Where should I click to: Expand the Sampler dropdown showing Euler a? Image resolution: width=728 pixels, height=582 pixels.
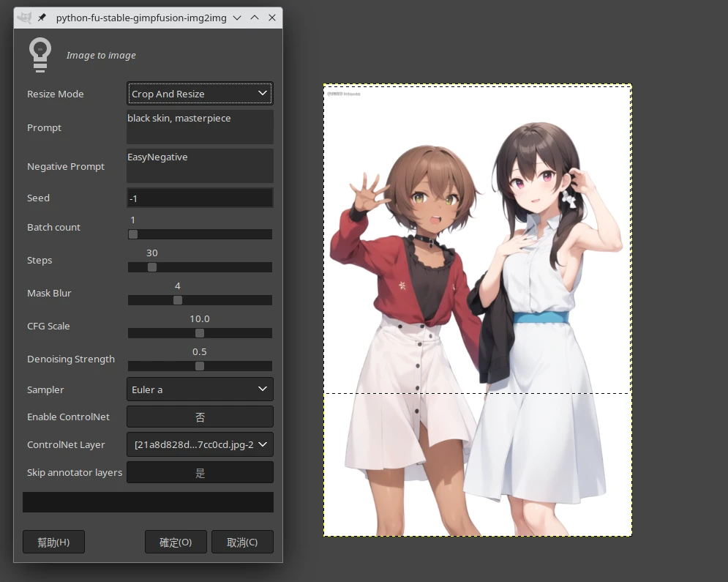click(x=200, y=389)
